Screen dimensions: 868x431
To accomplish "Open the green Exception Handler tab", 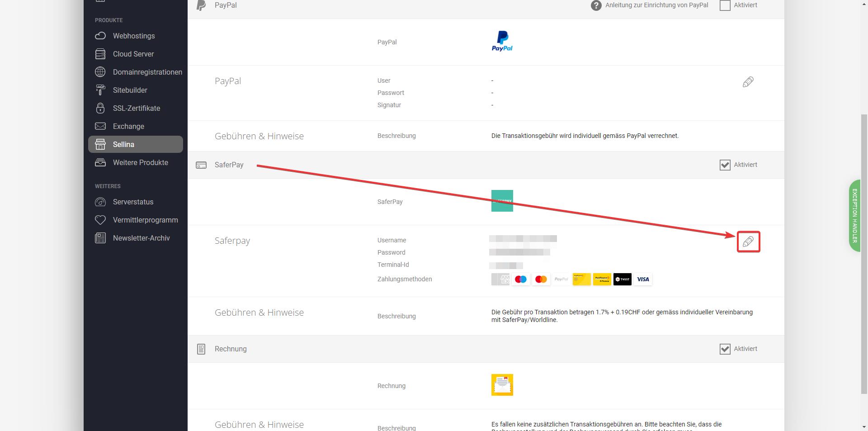I will (x=854, y=216).
